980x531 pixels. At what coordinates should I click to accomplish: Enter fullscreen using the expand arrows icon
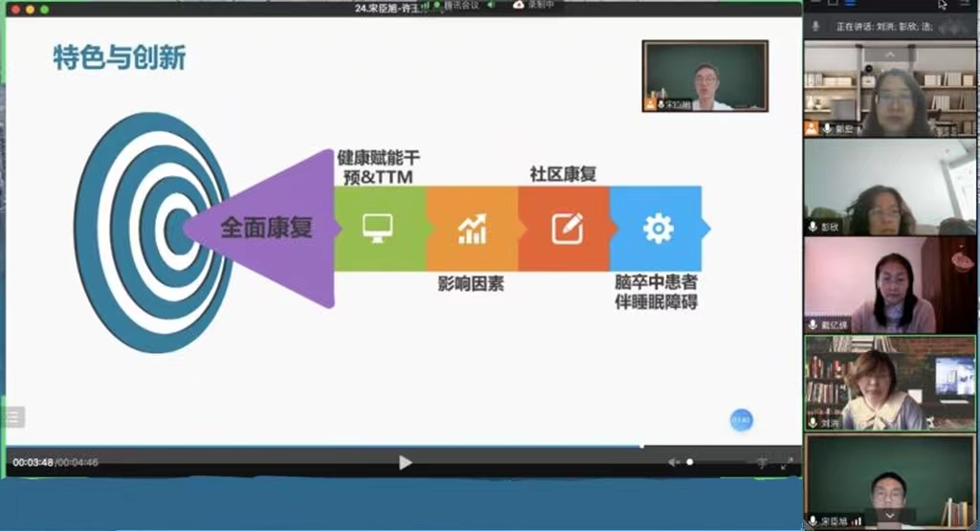click(787, 463)
